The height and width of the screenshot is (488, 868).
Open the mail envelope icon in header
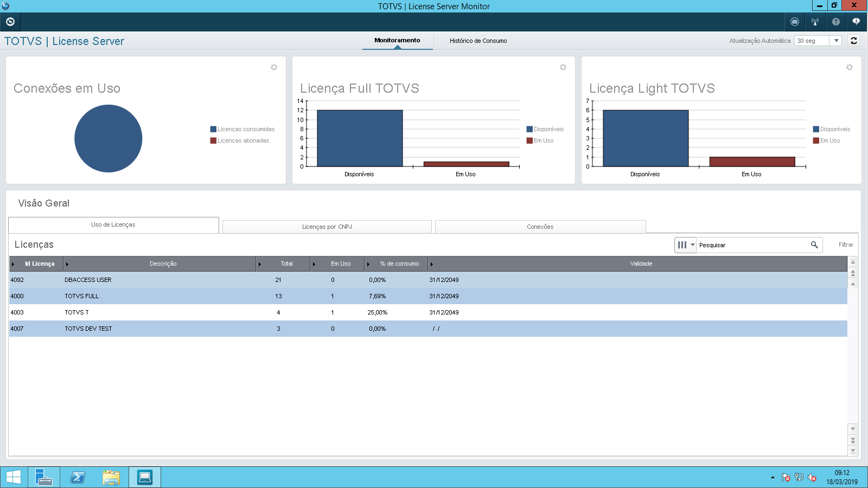795,22
